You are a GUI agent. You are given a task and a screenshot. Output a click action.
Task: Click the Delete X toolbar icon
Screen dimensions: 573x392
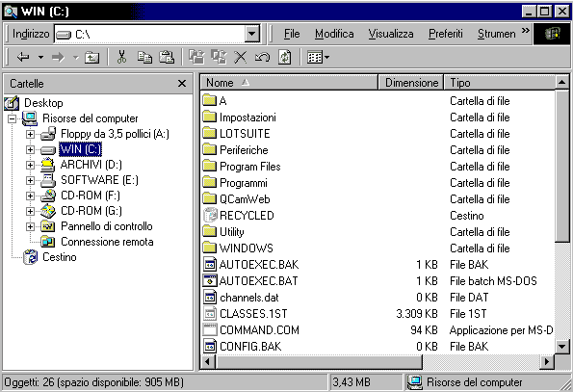click(x=240, y=57)
